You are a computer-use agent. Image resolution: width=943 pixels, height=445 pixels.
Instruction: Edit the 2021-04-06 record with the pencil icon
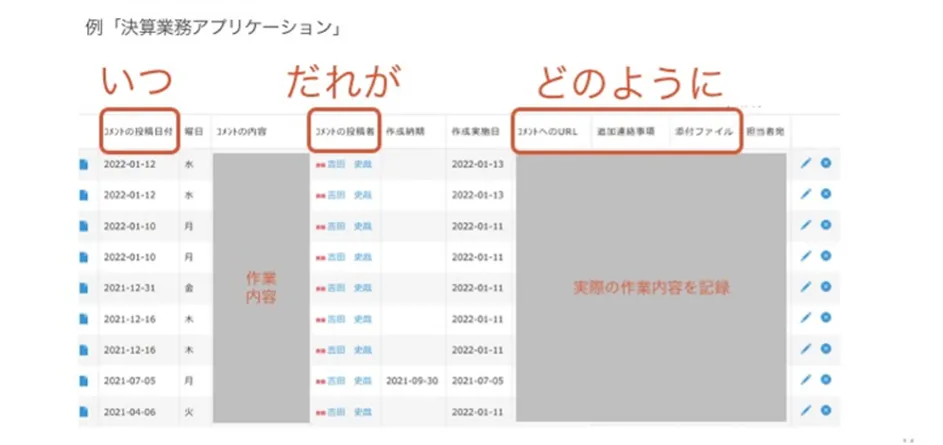(x=806, y=411)
